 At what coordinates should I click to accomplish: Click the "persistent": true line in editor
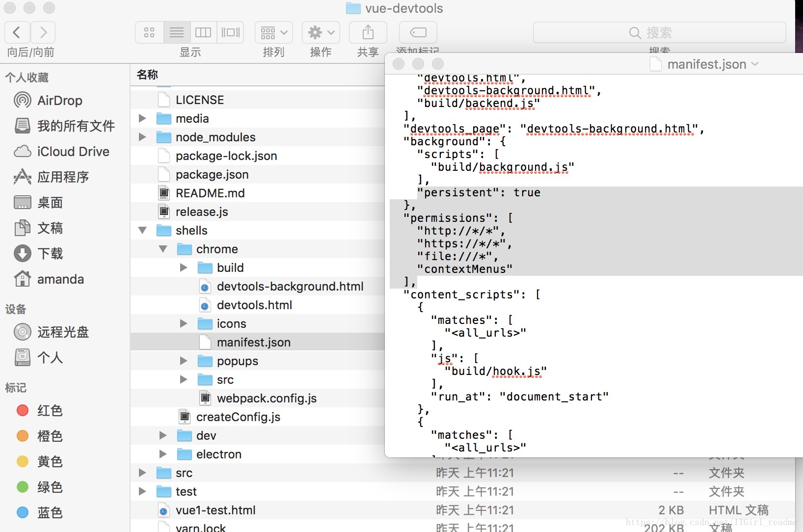click(x=479, y=192)
